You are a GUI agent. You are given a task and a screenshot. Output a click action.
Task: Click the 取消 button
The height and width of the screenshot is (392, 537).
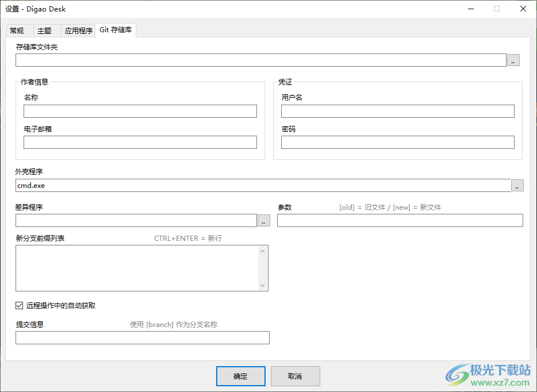295,376
